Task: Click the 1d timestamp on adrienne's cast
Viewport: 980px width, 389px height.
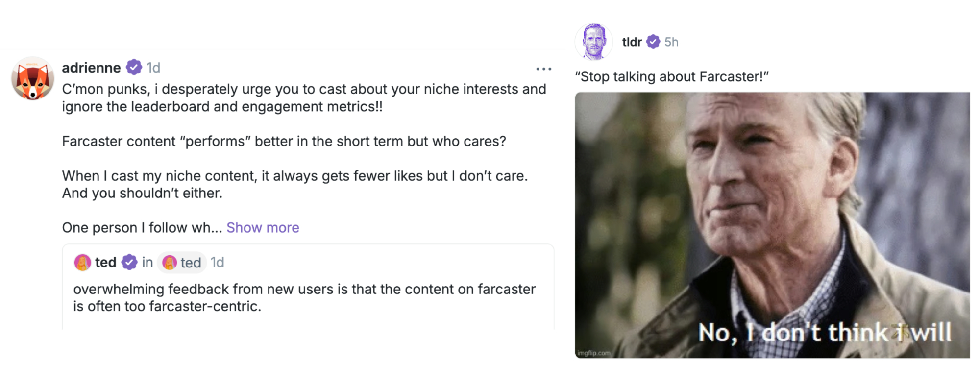Action: pos(153,67)
